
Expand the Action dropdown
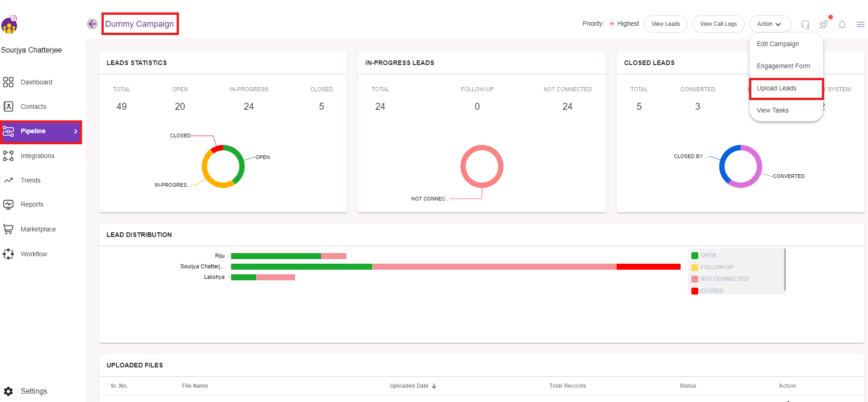[769, 24]
